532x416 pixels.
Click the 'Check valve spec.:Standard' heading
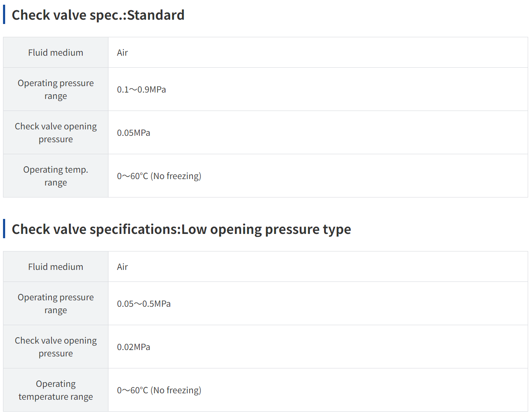tap(98, 15)
